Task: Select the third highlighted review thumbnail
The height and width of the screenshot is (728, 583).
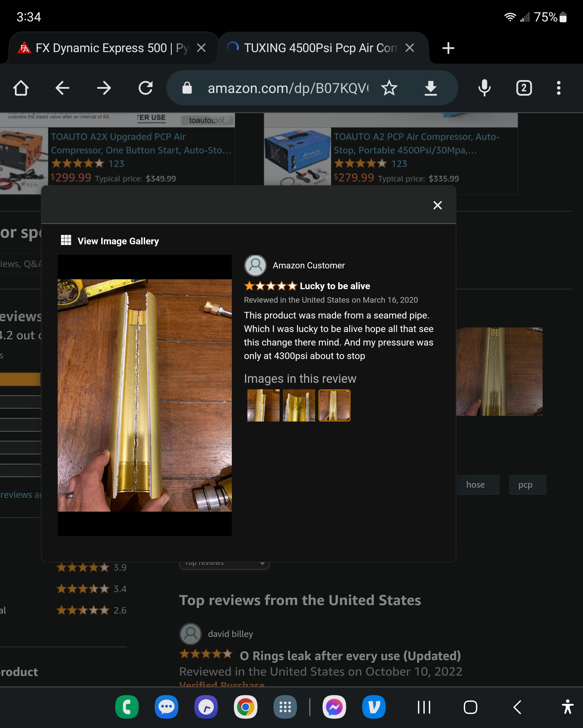Action: tap(334, 405)
